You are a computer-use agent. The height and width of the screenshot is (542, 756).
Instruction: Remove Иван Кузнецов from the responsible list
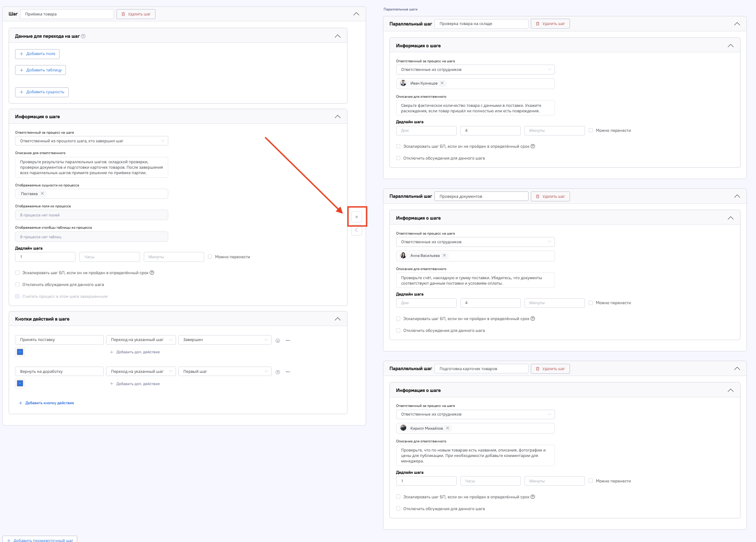[442, 83]
